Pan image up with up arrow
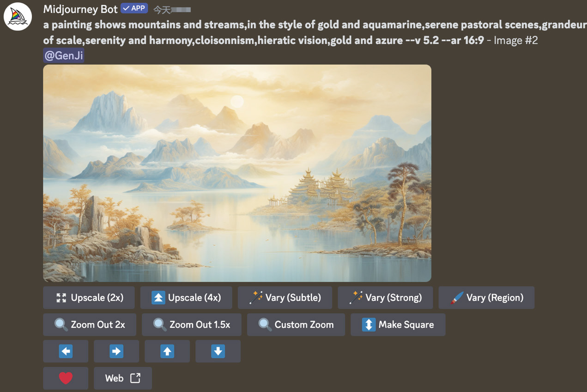This screenshot has width=587, height=392. [x=167, y=351]
